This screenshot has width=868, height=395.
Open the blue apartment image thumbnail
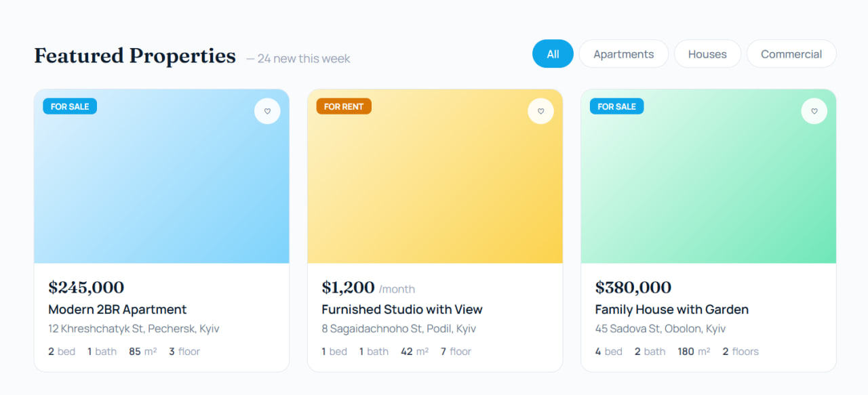[161, 190]
